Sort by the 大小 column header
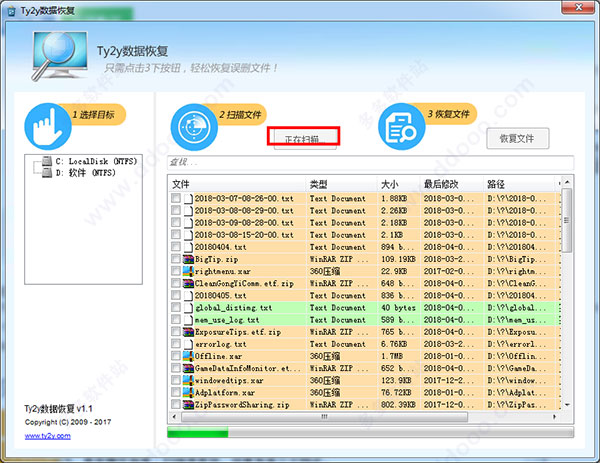 (x=398, y=184)
